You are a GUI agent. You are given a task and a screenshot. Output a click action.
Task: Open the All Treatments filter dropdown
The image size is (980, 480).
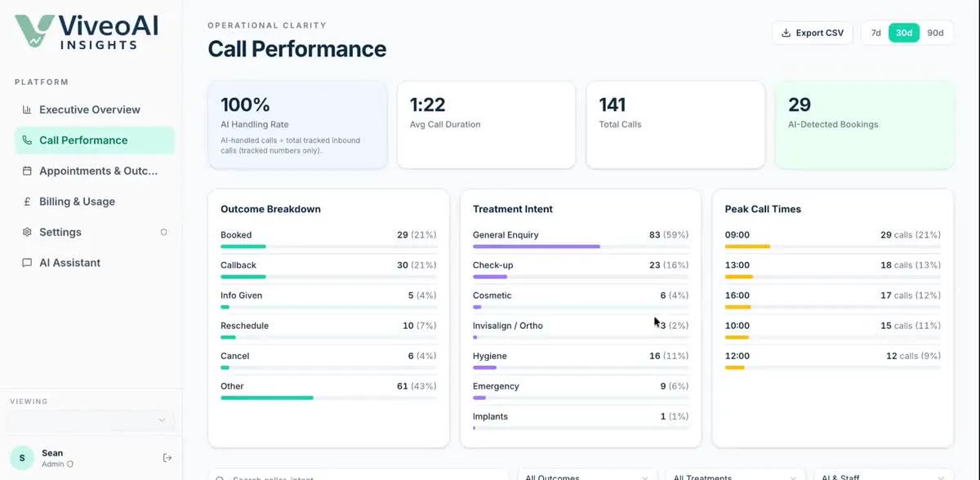737,475
